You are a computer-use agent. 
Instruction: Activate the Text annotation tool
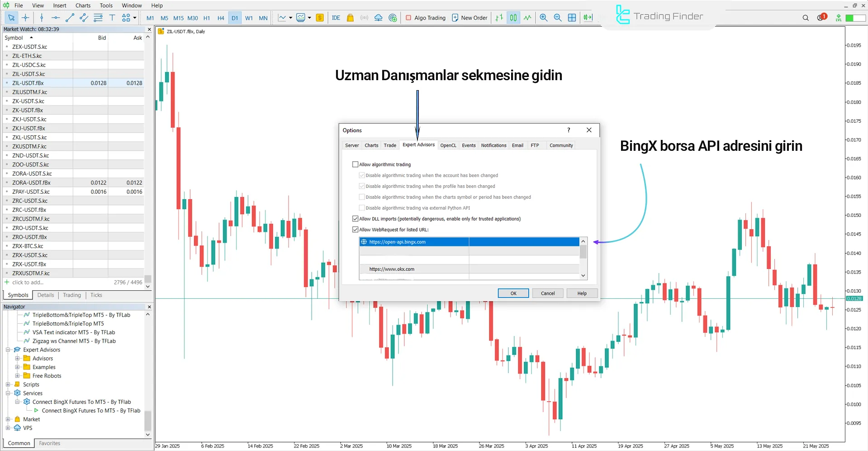(x=112, y=18)
